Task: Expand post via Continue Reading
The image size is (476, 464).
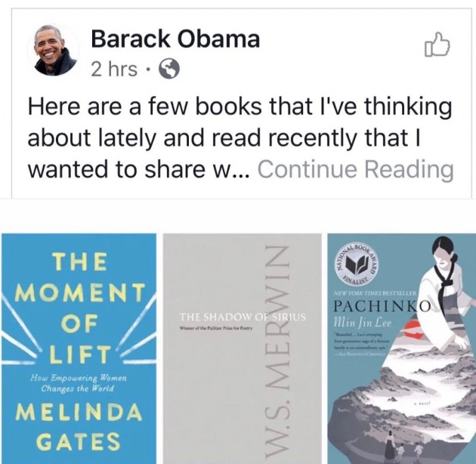Action: coord(355,169)
